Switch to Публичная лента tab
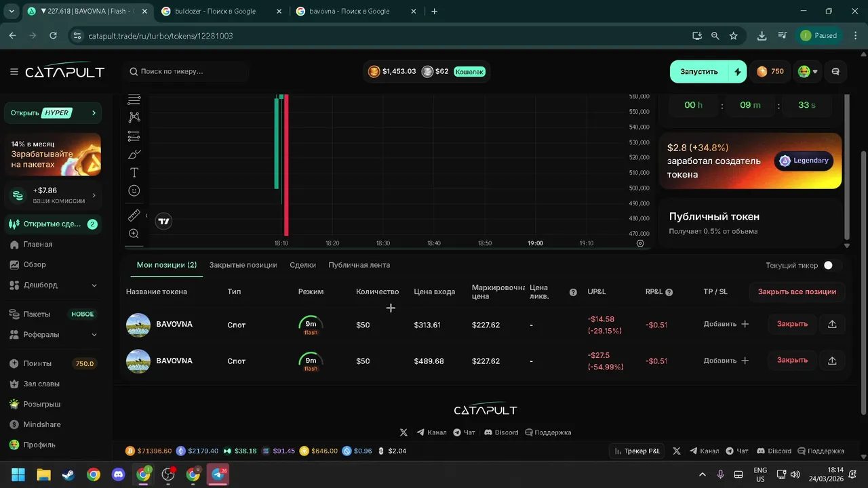Screen dimensions: 868x488 [359, 265]
